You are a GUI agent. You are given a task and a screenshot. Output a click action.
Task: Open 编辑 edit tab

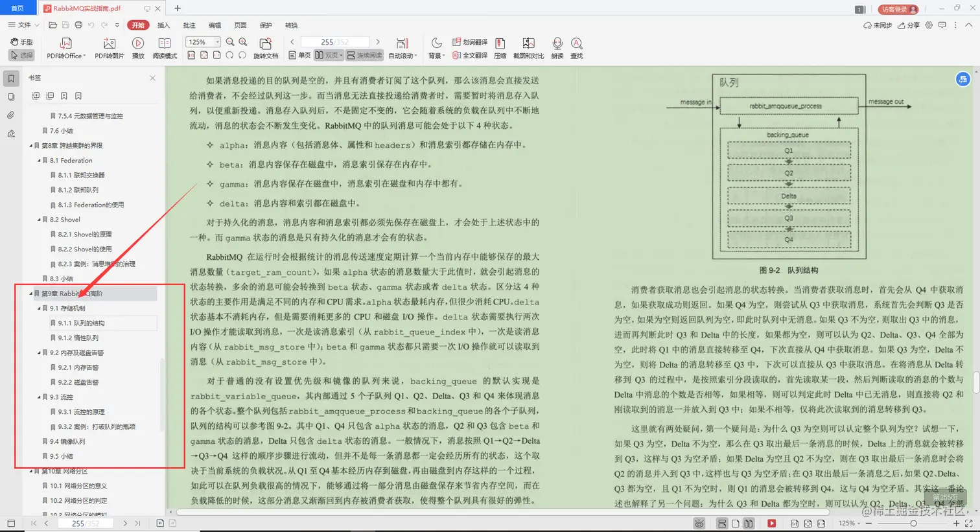point(215,25)
